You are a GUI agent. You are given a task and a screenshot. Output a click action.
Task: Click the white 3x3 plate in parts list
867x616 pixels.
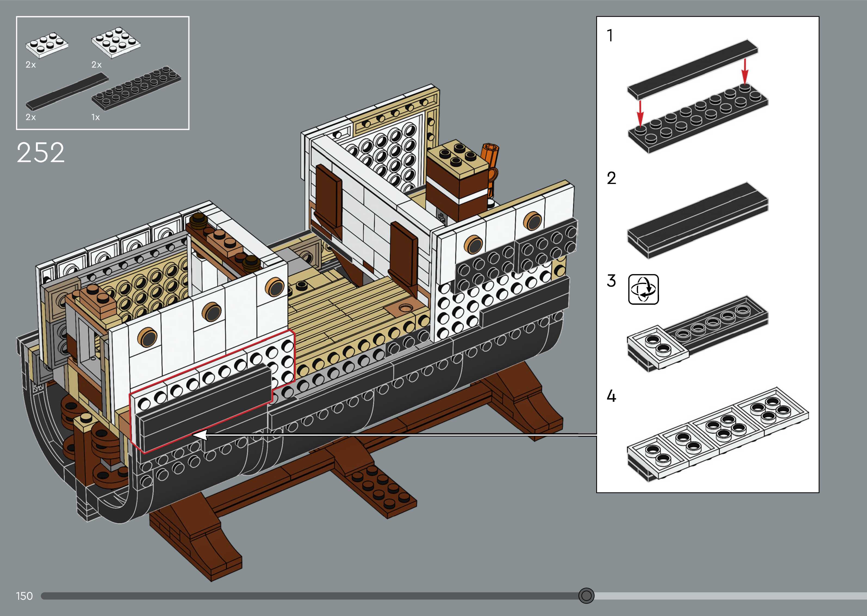pos(116,42)
